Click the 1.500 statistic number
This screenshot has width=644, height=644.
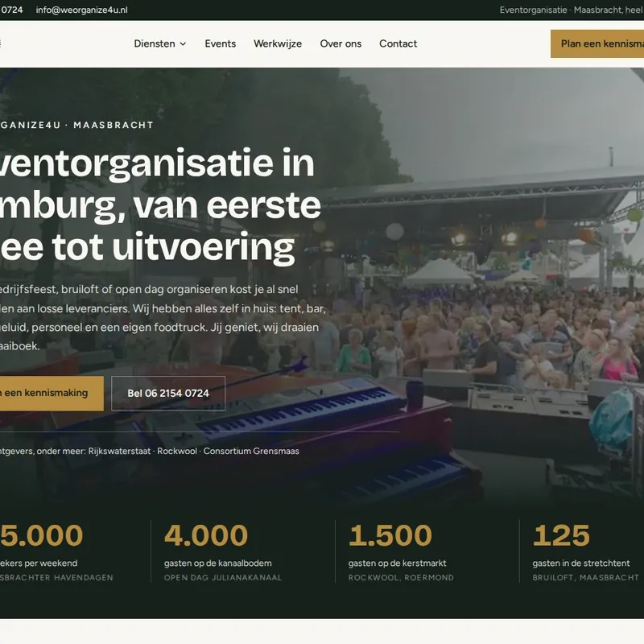pos(390,535)
